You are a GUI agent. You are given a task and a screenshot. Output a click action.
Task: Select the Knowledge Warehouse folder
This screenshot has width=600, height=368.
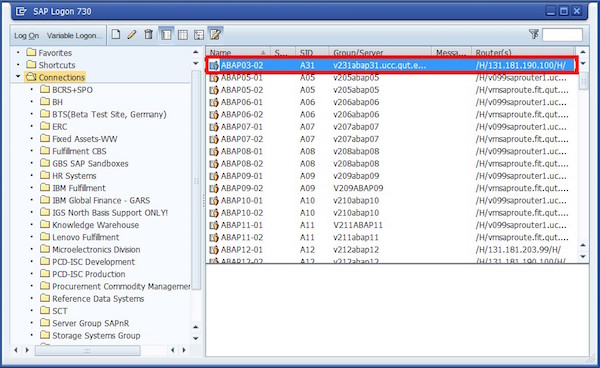pos(90,225)
